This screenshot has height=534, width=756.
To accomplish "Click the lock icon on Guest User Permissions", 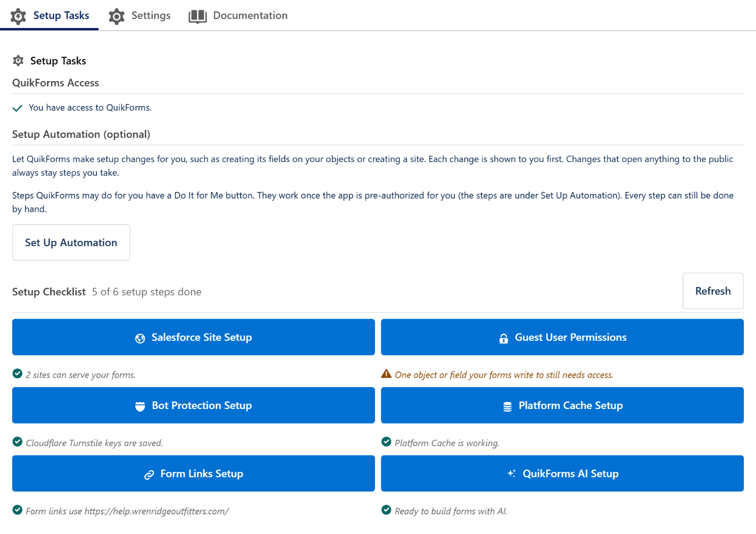I will point(504,338).
